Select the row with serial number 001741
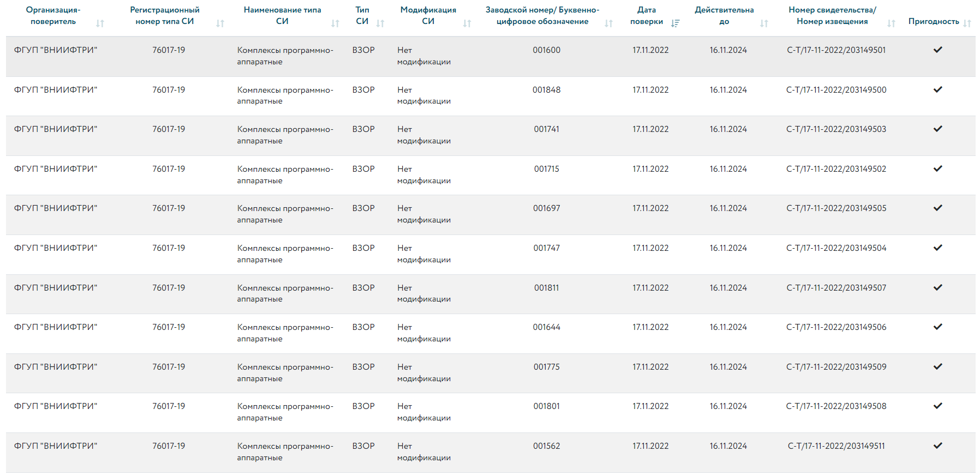Viewport: 980px width, 475px height. pos(546,129)
